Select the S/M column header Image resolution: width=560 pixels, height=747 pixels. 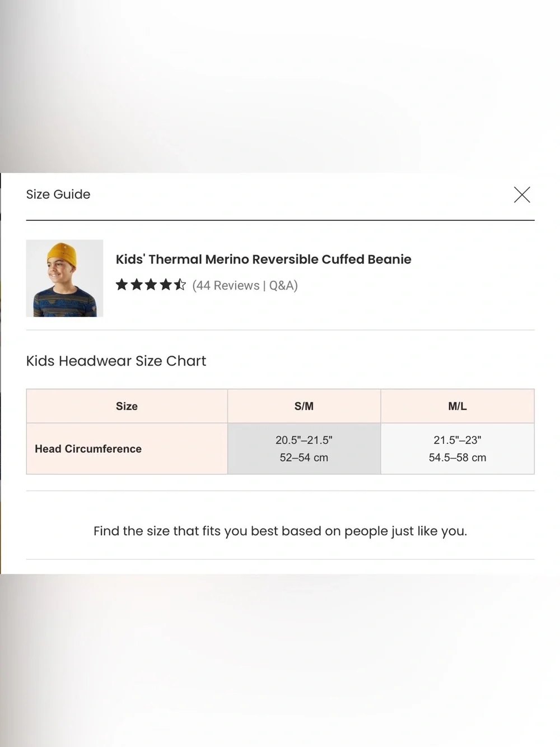point(304,406)
